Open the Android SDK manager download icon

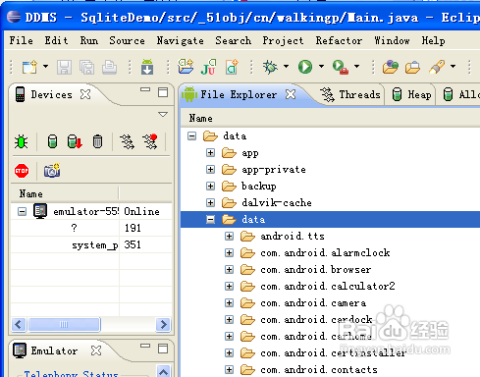coord(147,67)
